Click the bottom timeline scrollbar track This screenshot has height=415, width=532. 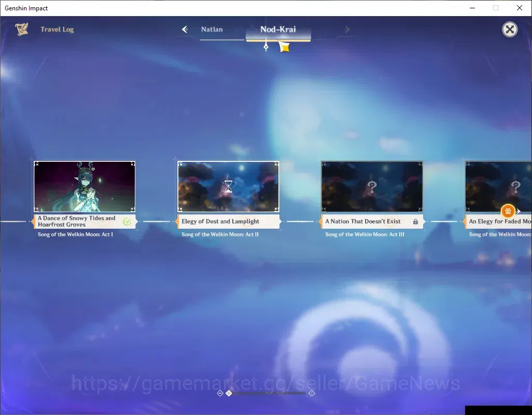(x=265, y=393)
